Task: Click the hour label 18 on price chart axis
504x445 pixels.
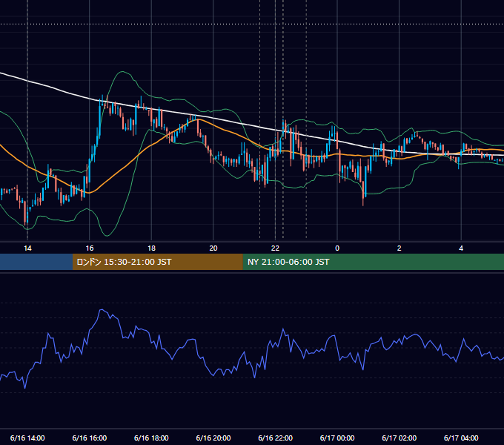Action: click(151, 248)
